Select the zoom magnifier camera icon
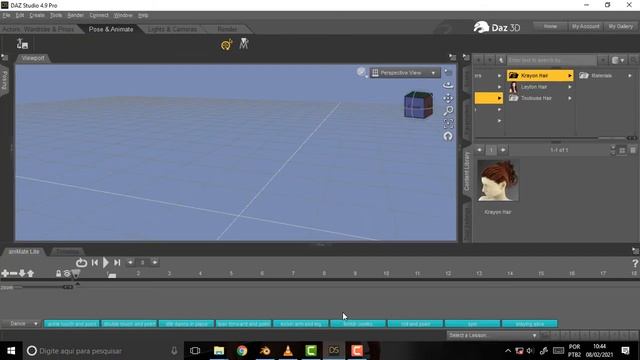 click(448, 111)
